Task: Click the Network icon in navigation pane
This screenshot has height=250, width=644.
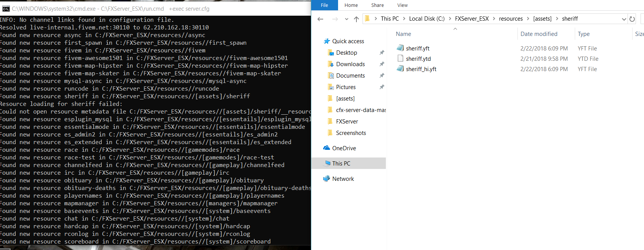Action: click(x=327, y=179)
